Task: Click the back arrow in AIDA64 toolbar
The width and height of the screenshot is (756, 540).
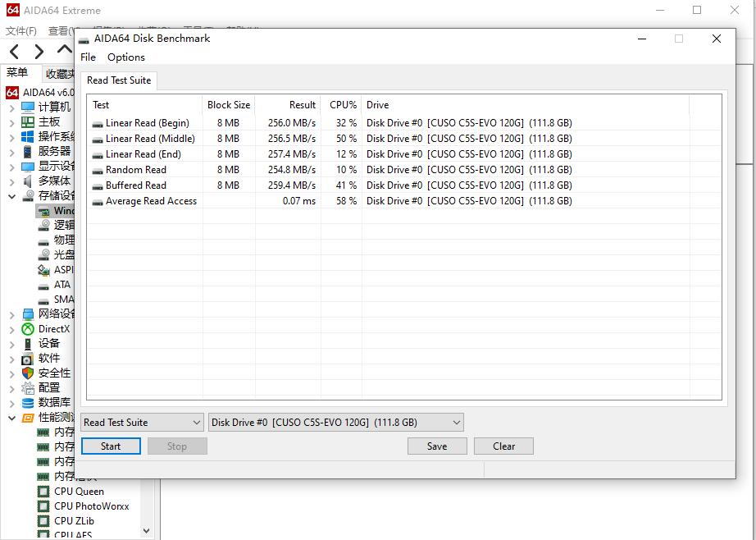Action: point(15,51)
